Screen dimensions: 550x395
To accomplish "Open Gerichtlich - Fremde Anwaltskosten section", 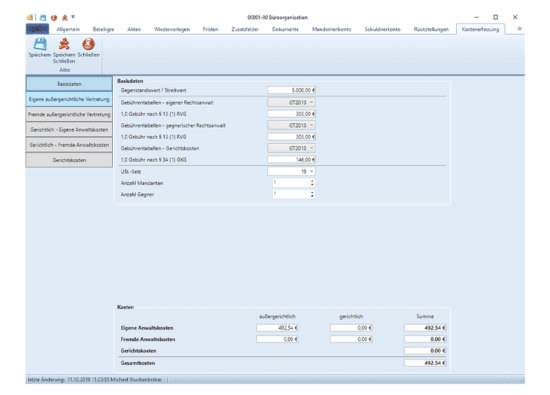I will pos(69,145).
